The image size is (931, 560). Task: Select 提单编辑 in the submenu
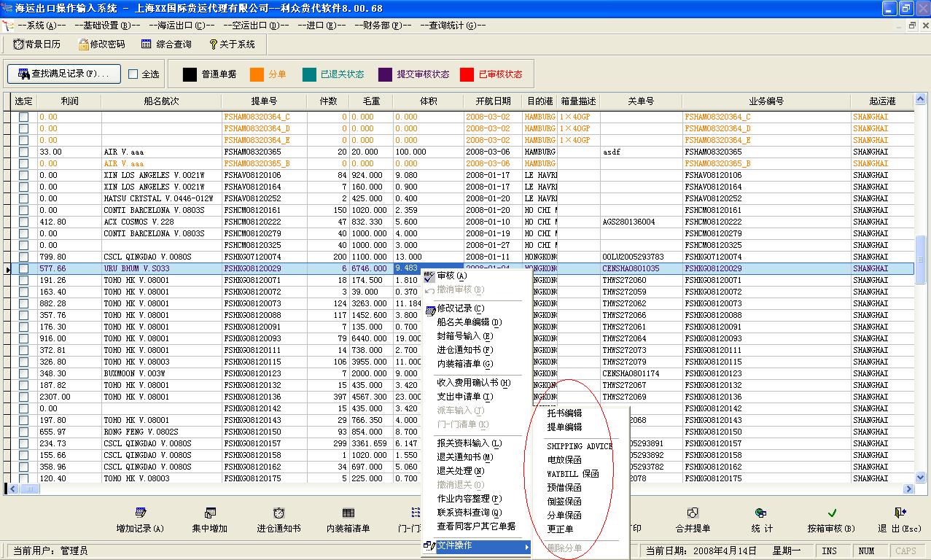point(565,427)
